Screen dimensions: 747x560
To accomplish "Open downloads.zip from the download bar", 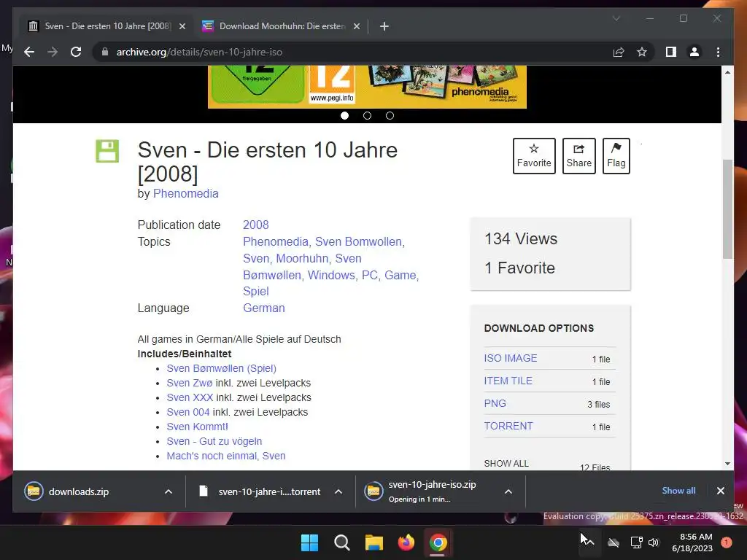I will click(79, 492).
